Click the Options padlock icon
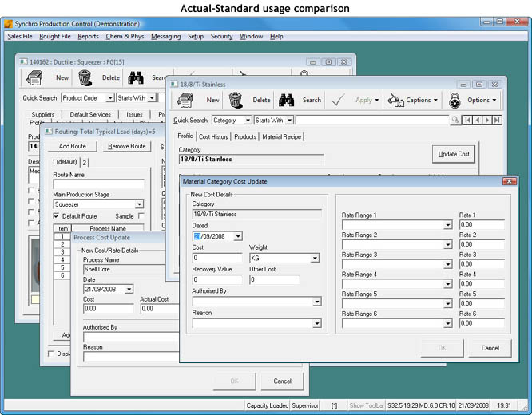 455,101
